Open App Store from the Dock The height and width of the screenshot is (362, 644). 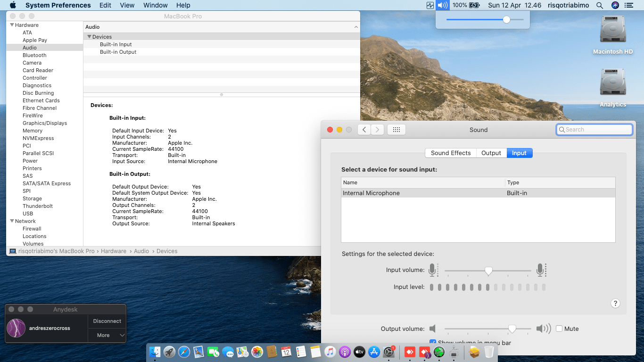click(x=374, y=352)
